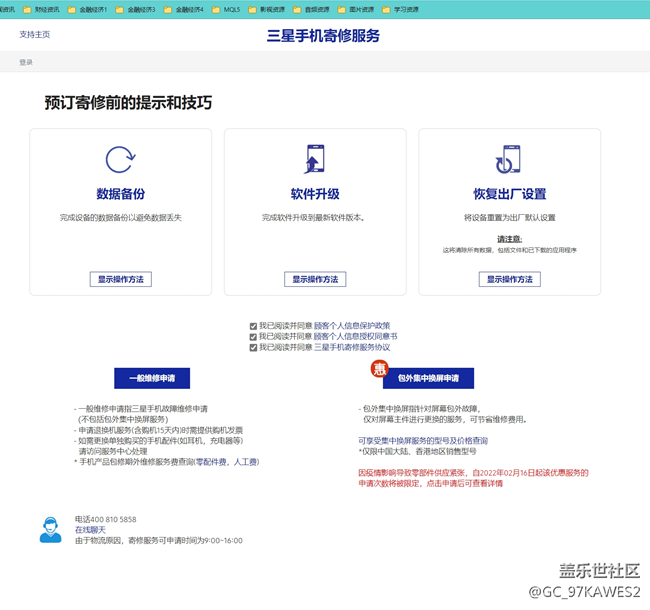Click the 一般维修申请 button
Screen dimensions: 650x610
(x=151, y=378)
